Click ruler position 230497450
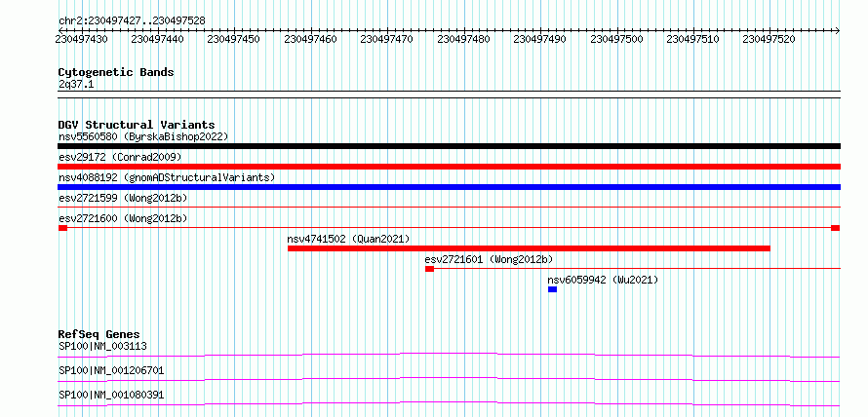868x417 pixels. (234, 39)
